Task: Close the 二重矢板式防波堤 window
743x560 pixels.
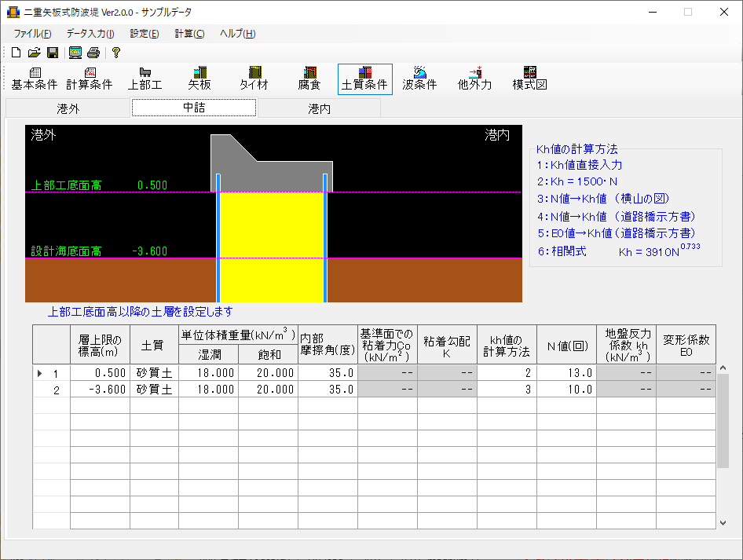Action: pos(724,12)
